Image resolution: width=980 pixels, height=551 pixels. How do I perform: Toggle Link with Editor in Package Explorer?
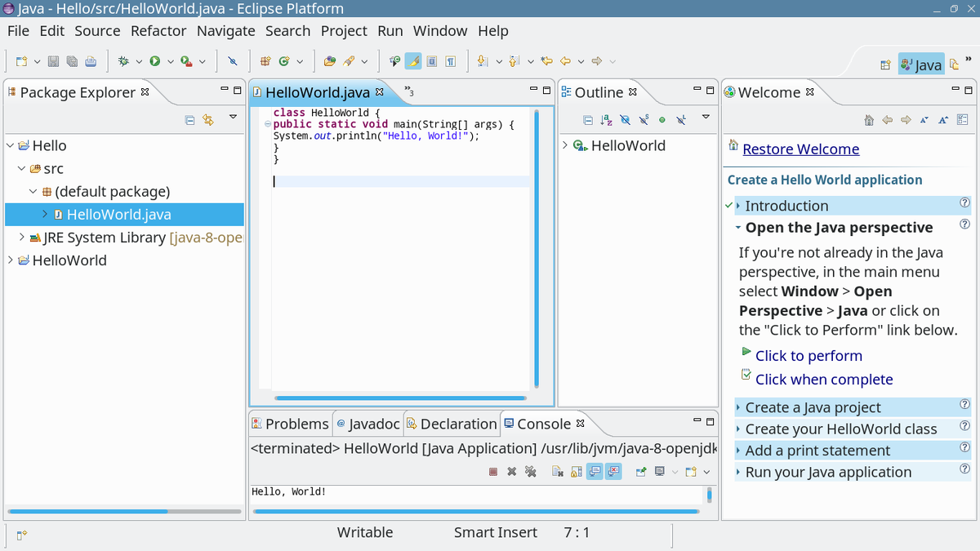[208, 120]
